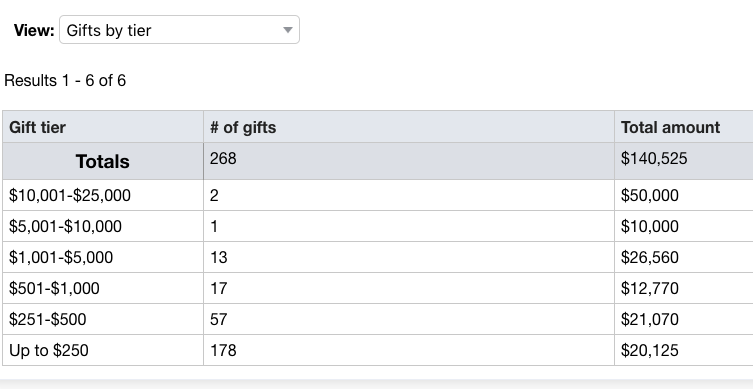
Task: Click the Totals row label
Action: (102, 161)
